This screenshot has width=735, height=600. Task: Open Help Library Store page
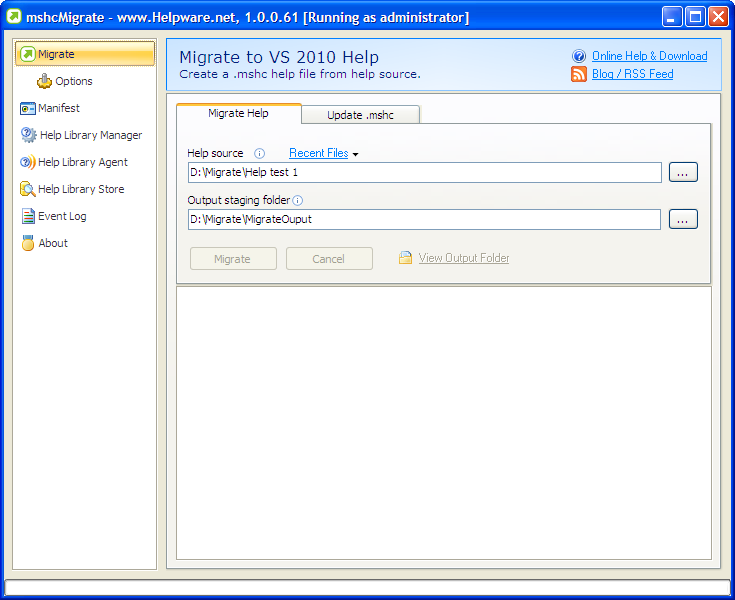[x=81, y=189]
